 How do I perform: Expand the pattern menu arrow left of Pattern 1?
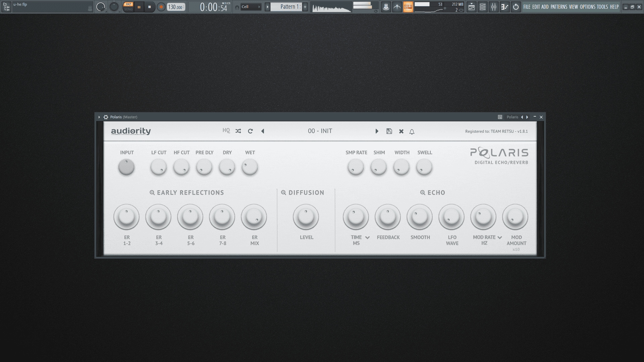(267, 7)
